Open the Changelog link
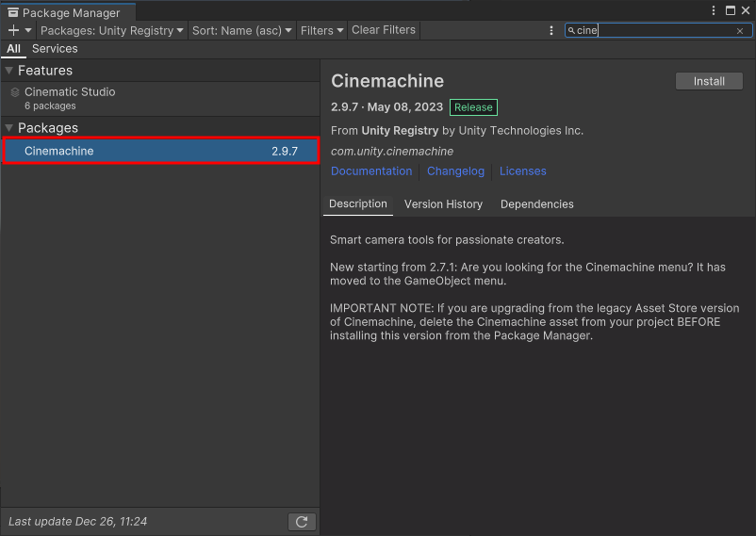 tap(455, 171)
